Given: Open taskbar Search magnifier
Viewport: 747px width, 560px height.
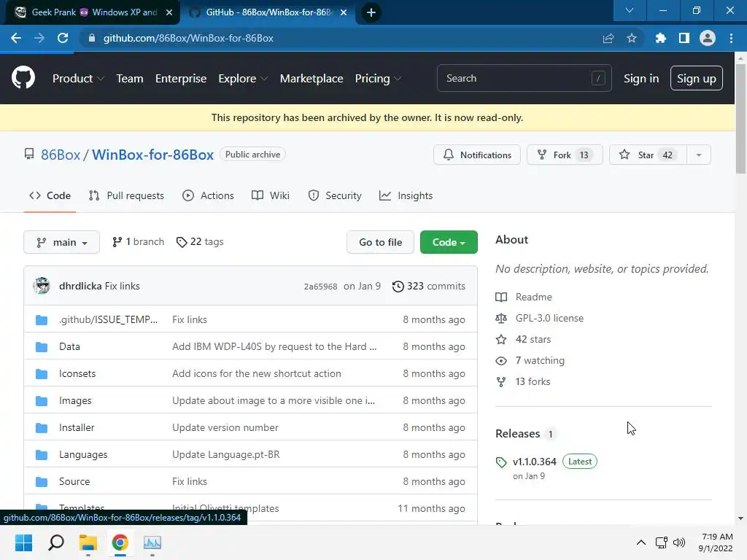Looking at the screenshot, I should (56, 542).
